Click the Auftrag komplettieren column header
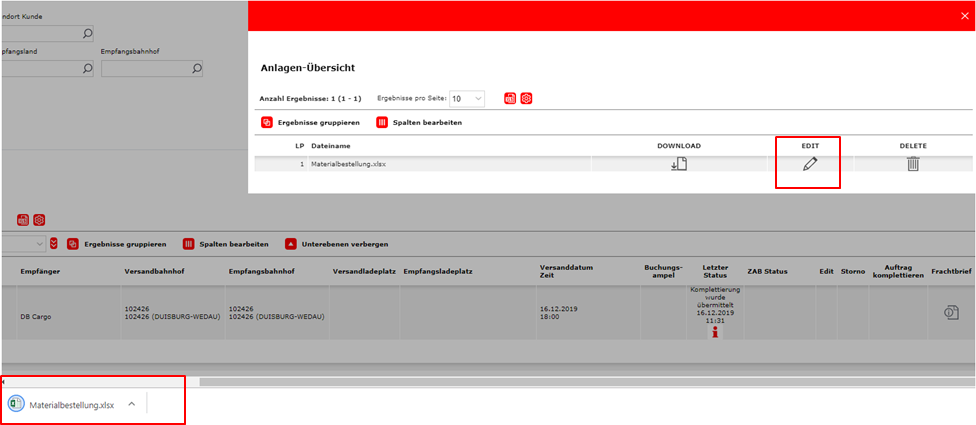The height and width of the screenshot is (425, 976). point(898,271)
